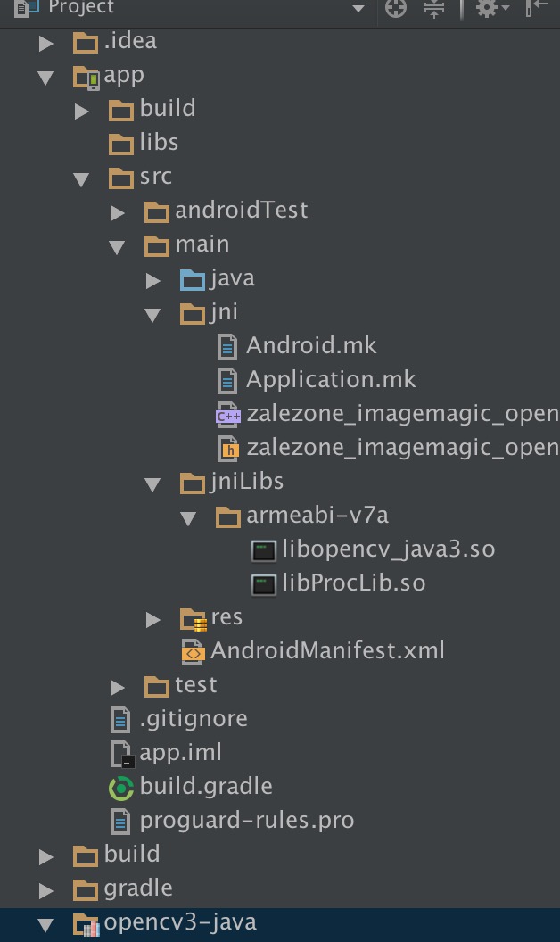Image resolution: width=560 pixels, height=942 pixels.
Task: Select AndroidManifest.xml file
Action: (x=327, y=651)
